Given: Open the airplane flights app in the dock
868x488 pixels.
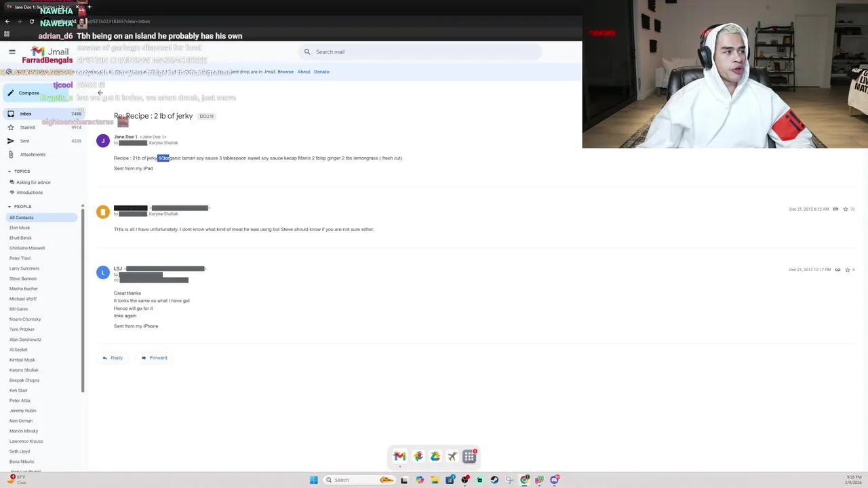Looking at the screenshot, I should pos(452,457).
